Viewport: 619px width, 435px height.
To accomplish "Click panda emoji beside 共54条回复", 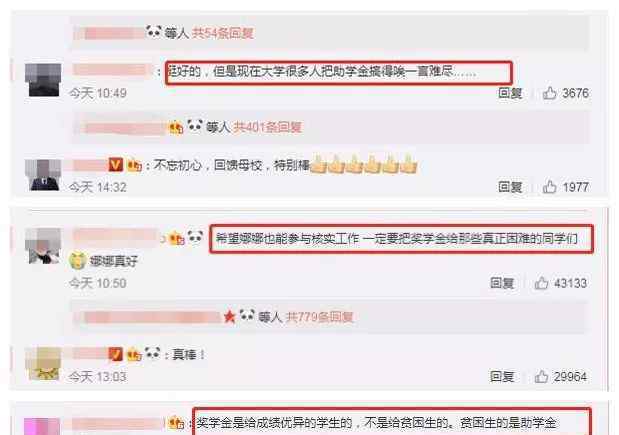I will (x=154, y=32).
